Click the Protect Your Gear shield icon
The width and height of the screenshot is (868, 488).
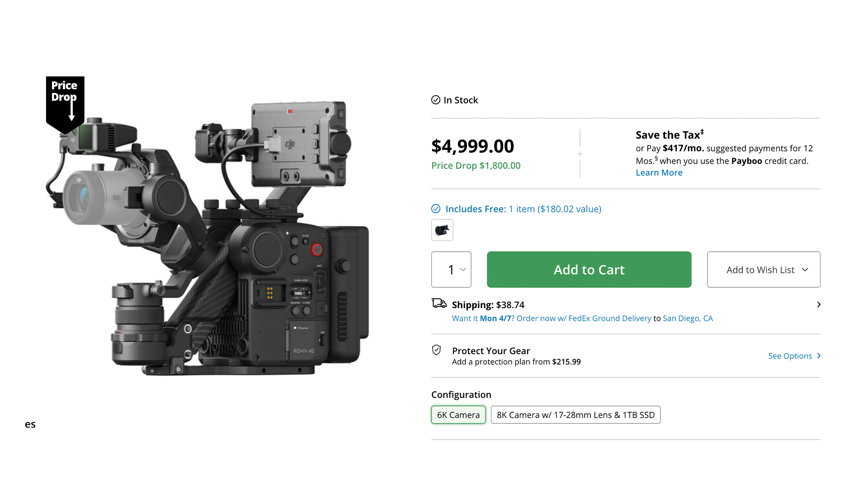436,350
